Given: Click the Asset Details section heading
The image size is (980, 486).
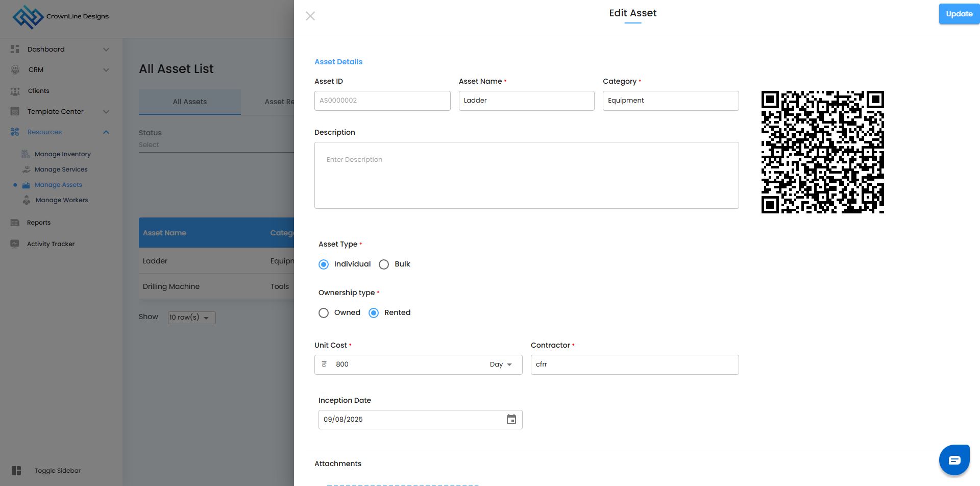Looking at the screenshot, I should click(x=338, y=62).
